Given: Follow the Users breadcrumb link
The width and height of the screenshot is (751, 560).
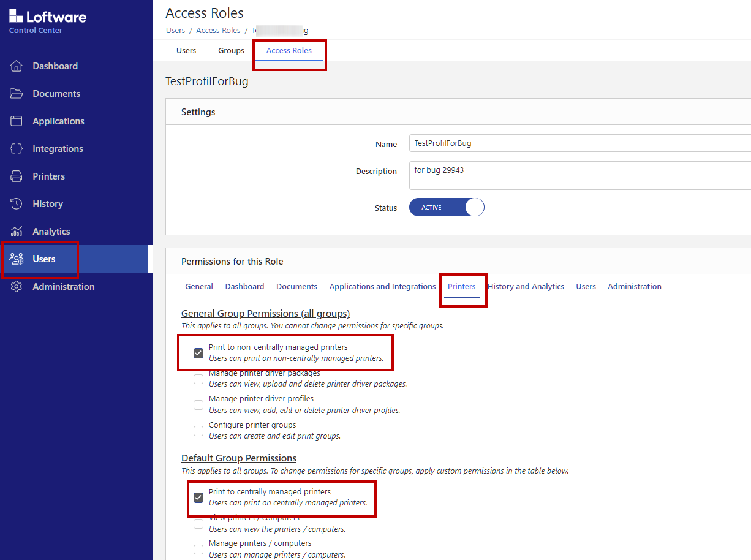Looking at the screenshot, I should tap(175, 31).
